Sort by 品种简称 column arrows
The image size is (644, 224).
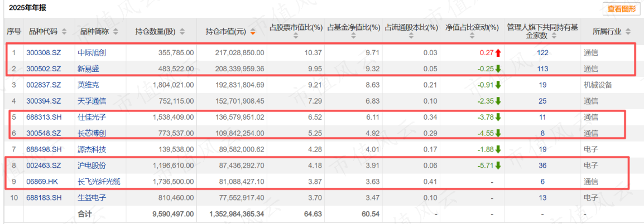point(116,32)
